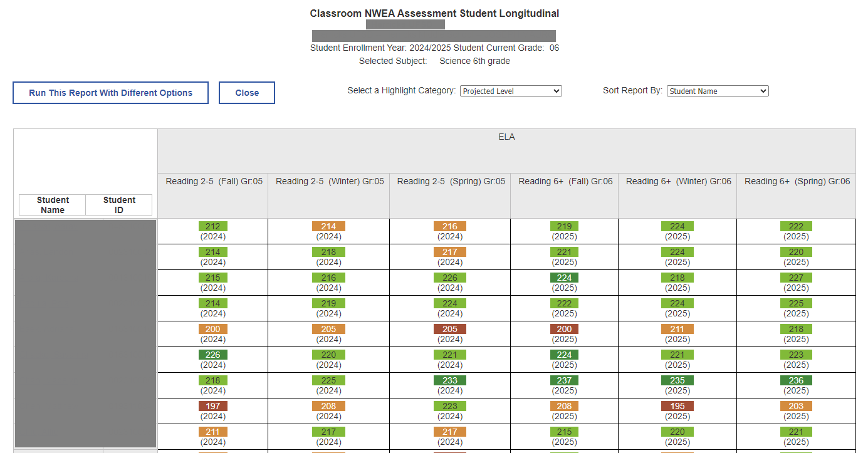The image size is (868, 453).
Task: Select score 218 in Spring Gr:06 column
Action: pos(796,329)
